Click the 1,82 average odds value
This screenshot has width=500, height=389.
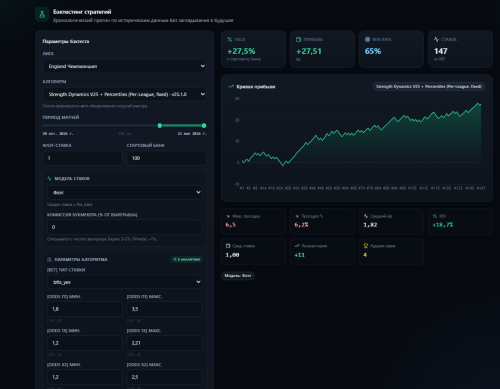(370, 225)
